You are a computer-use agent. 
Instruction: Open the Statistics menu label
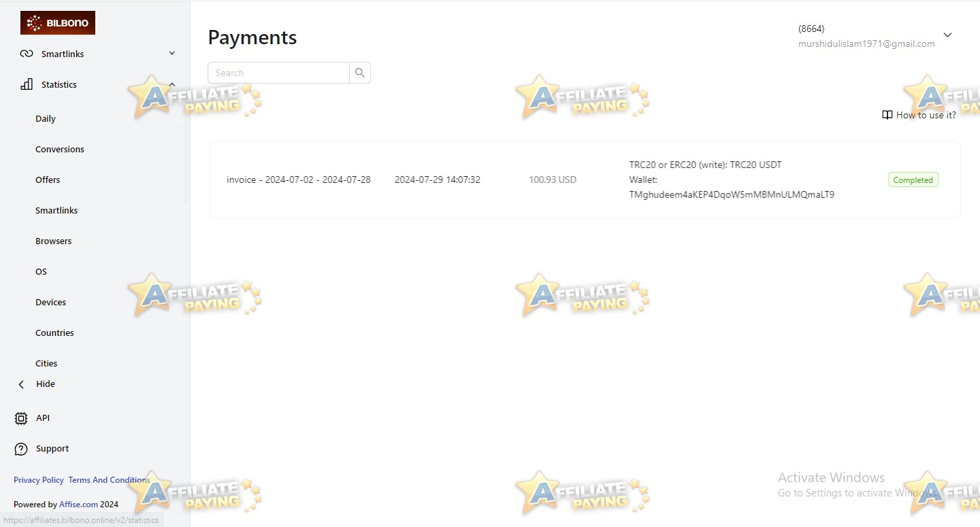pyautogui.click(x=59, y=84)
